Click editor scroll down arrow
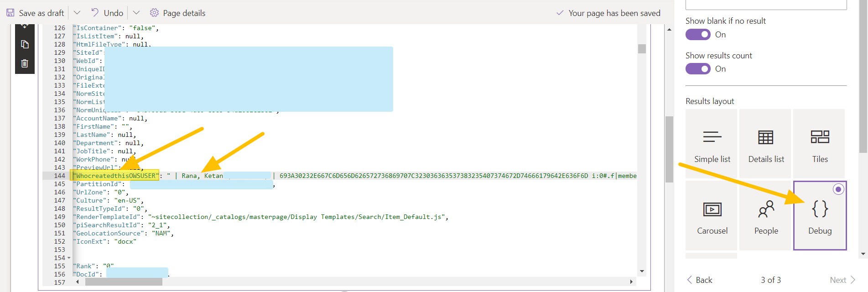The height and width of the screenshot is (292, 868). pyautogui.click(x=642, y=271)
